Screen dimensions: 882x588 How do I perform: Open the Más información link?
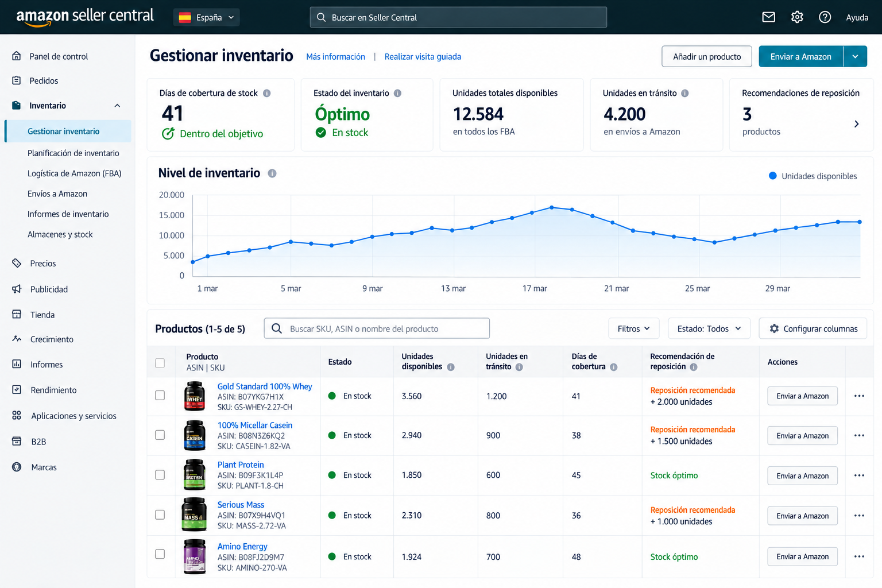[335, 56]
